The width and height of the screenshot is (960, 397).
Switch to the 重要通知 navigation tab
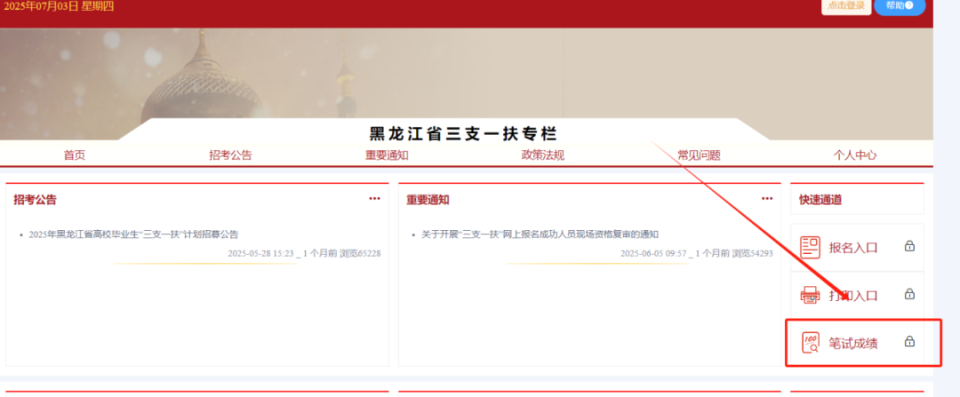pyautogui.click(x=387, y=155)
